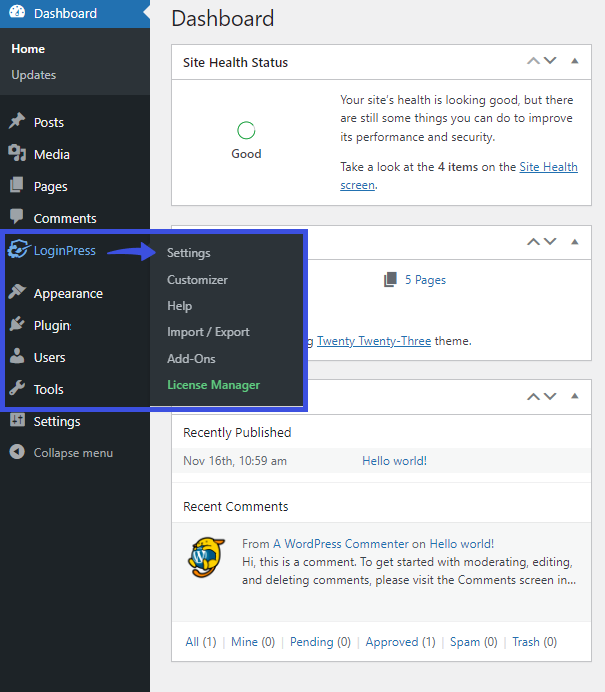Click Collapse menu text
Viewport: 605px width, 692px height.
click(x=73, y=453)
